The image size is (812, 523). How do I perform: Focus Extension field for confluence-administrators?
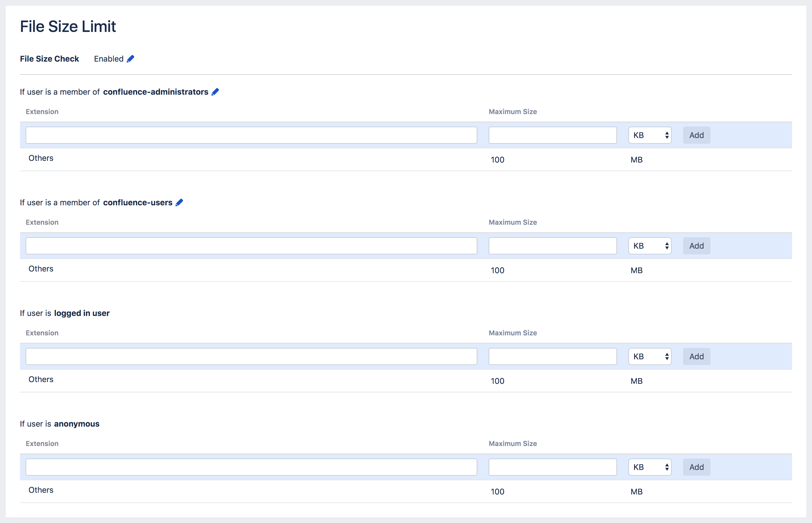click(x=251, y=135)
